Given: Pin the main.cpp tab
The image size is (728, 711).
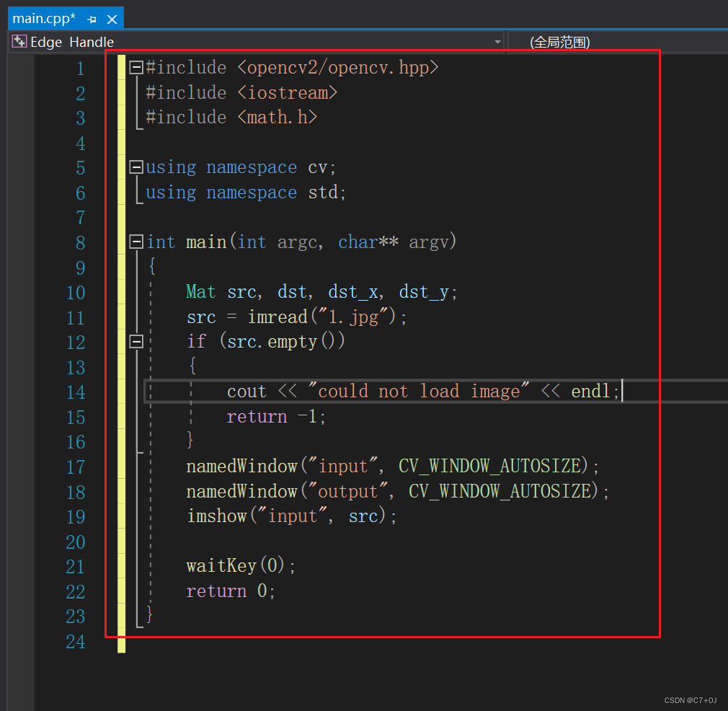Looking at the screenshot, I should tap(91, 18).
